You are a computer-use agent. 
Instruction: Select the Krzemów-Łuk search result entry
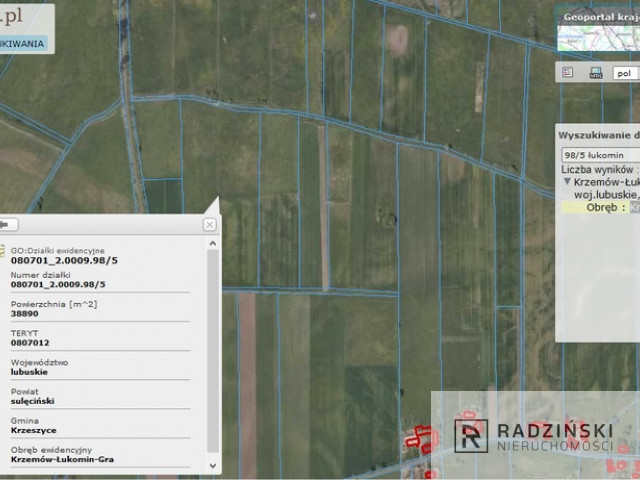607,182
